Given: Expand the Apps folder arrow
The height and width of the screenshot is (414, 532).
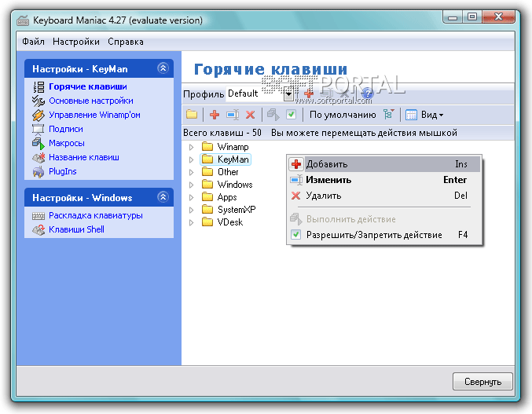Looking at the screenshot, I should [x=192, y=197].
